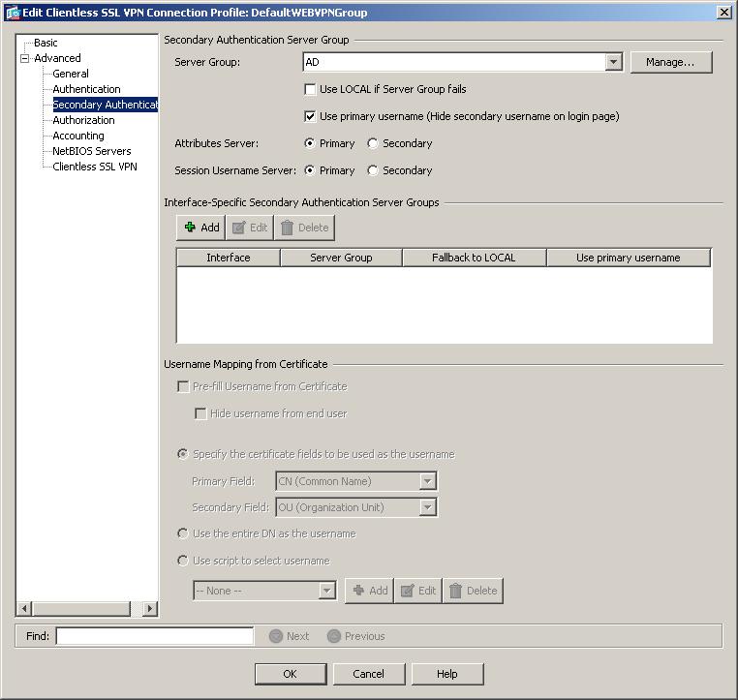Click the application icon in the title bar
The height and width of the screenshot is (700, 738).
tap(14, 13)
